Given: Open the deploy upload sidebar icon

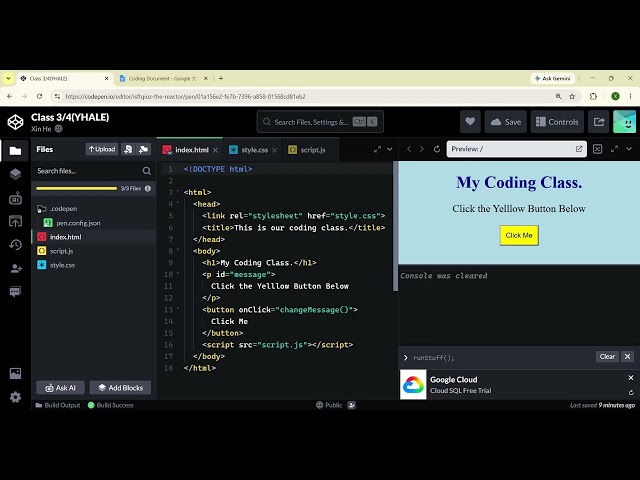Looking at the screenshot, I should (15, 221).
